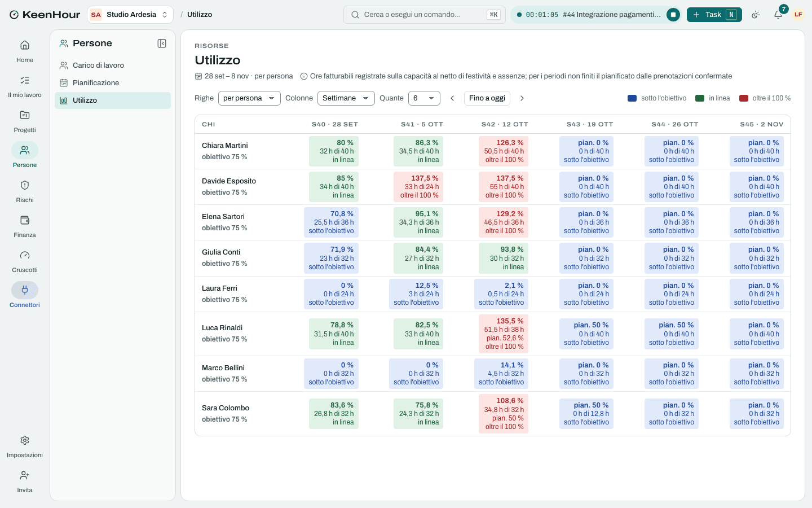Click Davide Esposito 85 % cell
The width and height of the screenshot is (812, 508).
334,187
